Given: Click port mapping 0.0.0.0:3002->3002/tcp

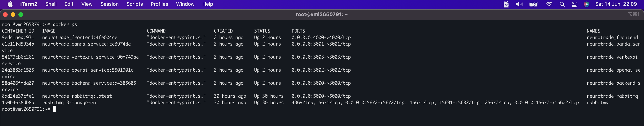Looking at the screenshot, I should pyautogui.click(x=321, y=70).
